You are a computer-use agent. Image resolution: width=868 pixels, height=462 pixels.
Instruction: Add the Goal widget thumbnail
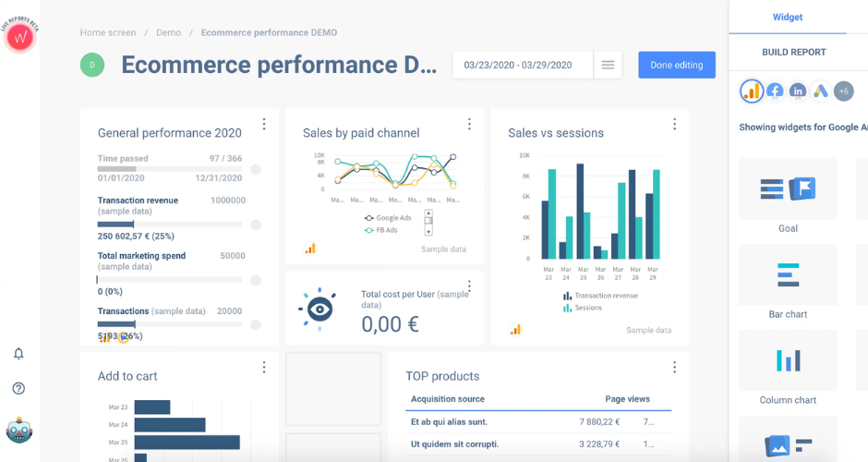pos(788,189)
